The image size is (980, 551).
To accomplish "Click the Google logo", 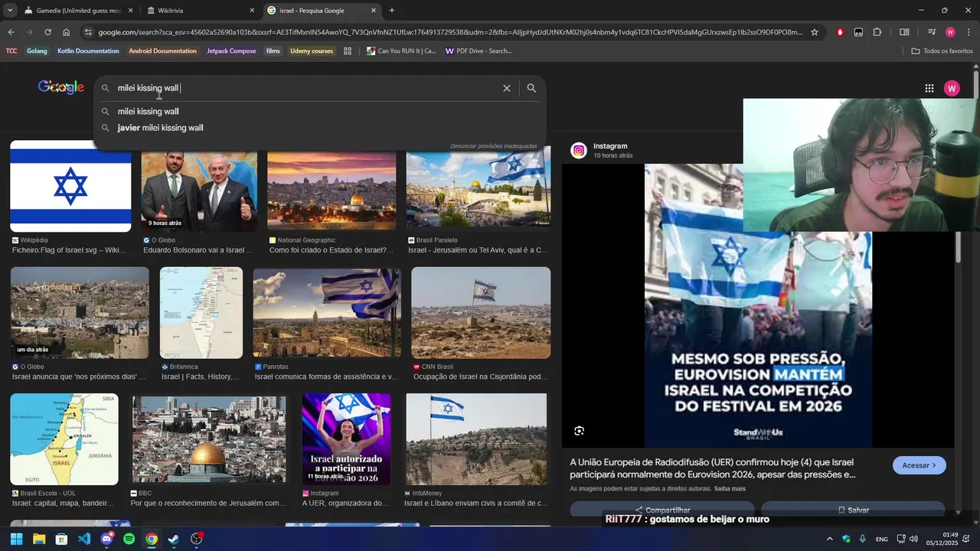I will (x=61, y=87).
